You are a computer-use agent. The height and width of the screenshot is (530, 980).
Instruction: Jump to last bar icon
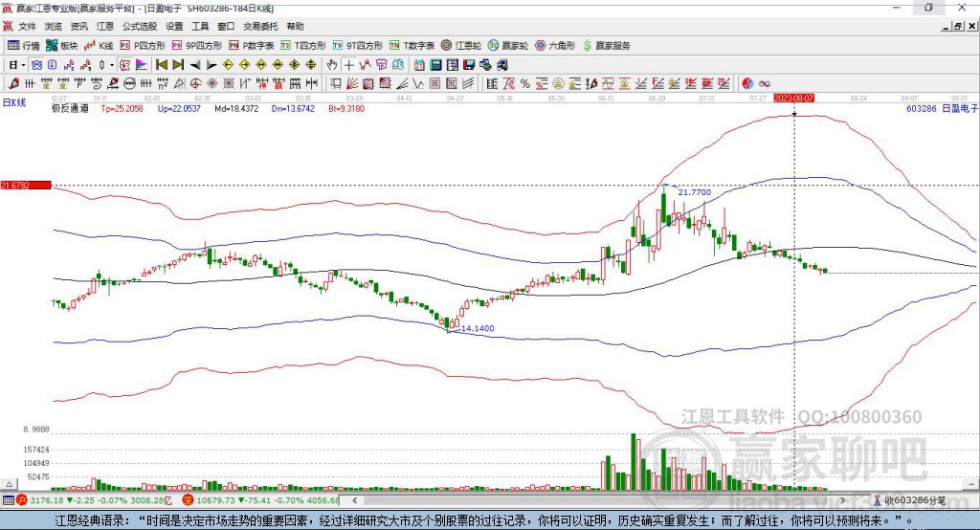click(178, 65)
